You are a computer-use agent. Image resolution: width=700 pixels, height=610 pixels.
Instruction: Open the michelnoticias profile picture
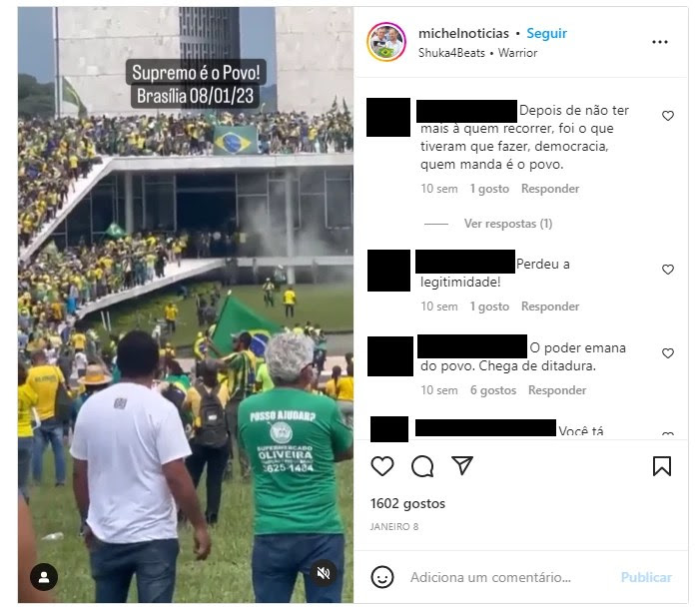click(x=386, y=42)
